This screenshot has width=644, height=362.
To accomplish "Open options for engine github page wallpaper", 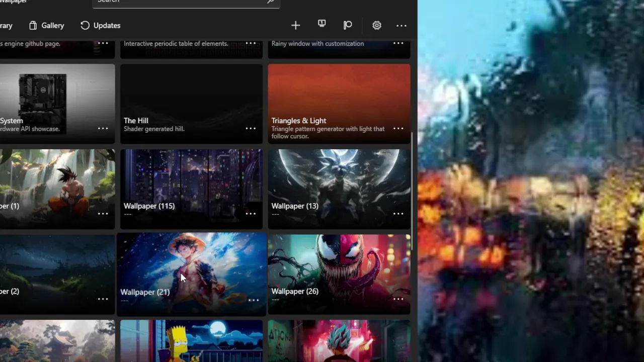I will (103, 43).
